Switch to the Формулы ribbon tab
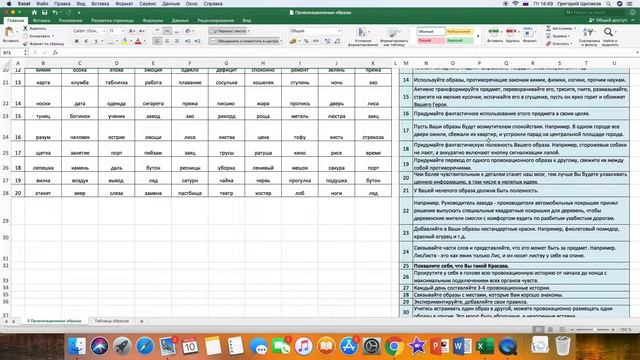640x360 pixels. tap(153, 20)
